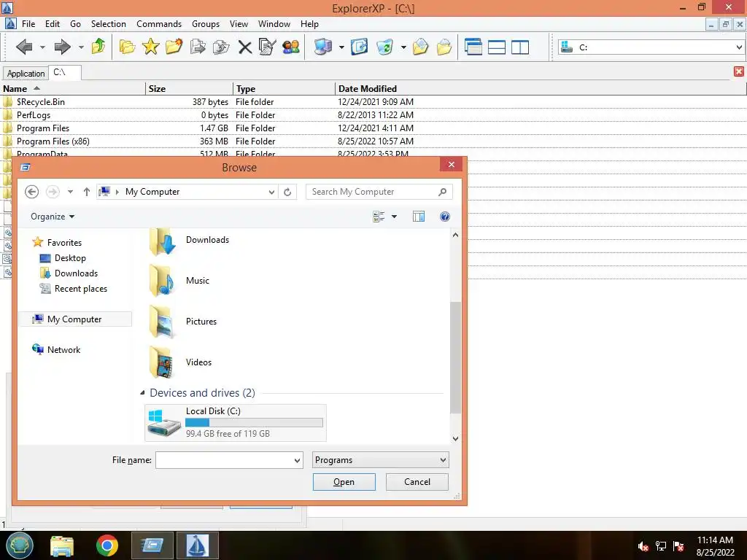Click the Forward arrow in ExplorerXP toolbar
The height and width of the screenshot is (560, 747).
63,47
